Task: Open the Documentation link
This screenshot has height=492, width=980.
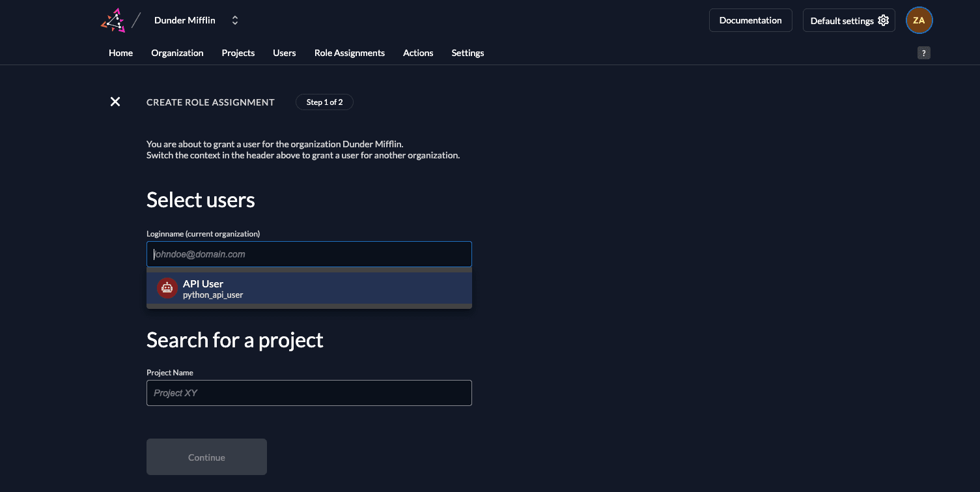Action: tap(750, 20)
